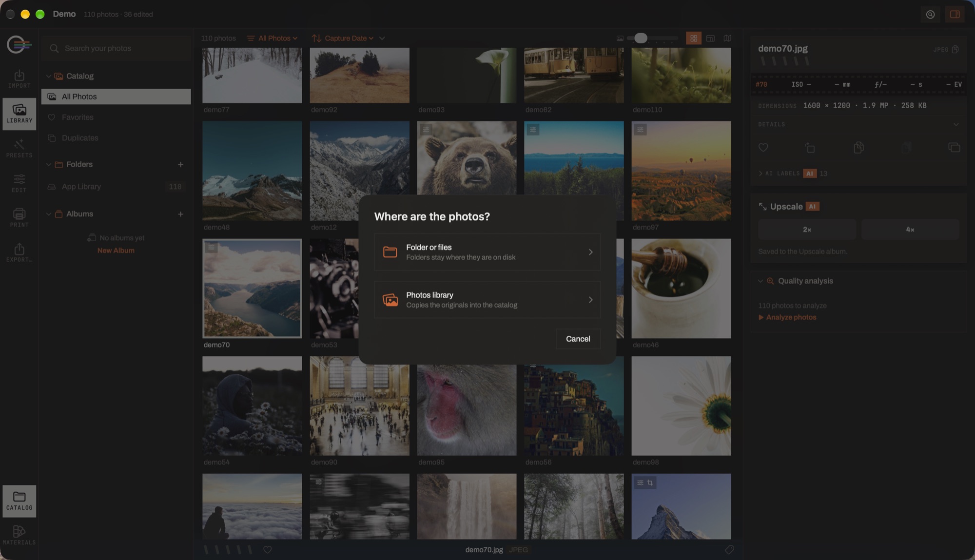Add a new folder with plus icon
975x560 pixels.
click(180, 165)
